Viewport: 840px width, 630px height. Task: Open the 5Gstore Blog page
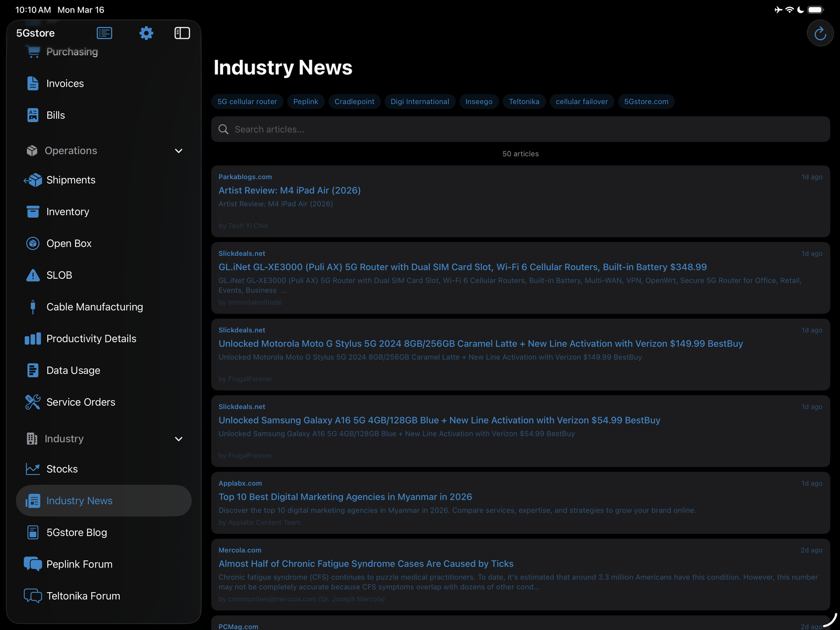click(77, 532)
